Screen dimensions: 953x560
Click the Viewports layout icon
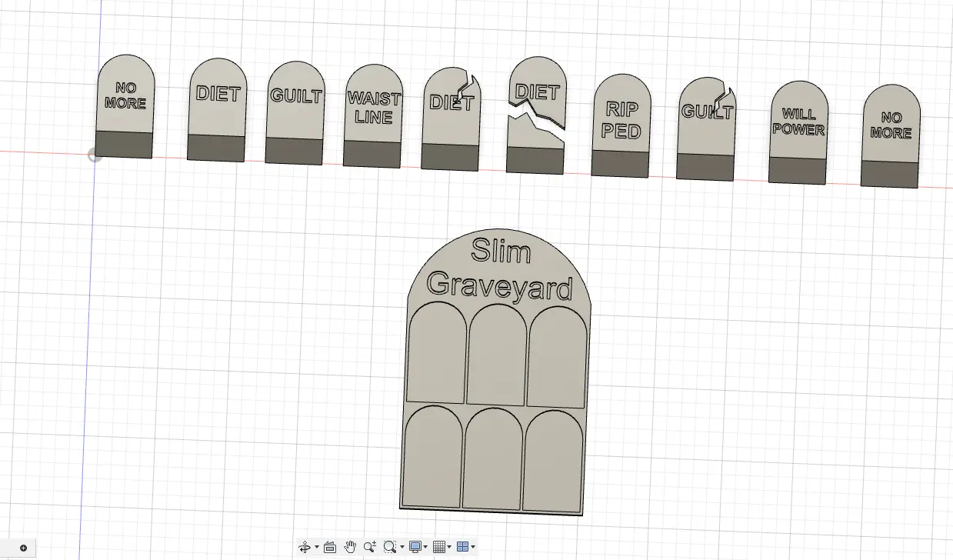(x=462, y=547)
